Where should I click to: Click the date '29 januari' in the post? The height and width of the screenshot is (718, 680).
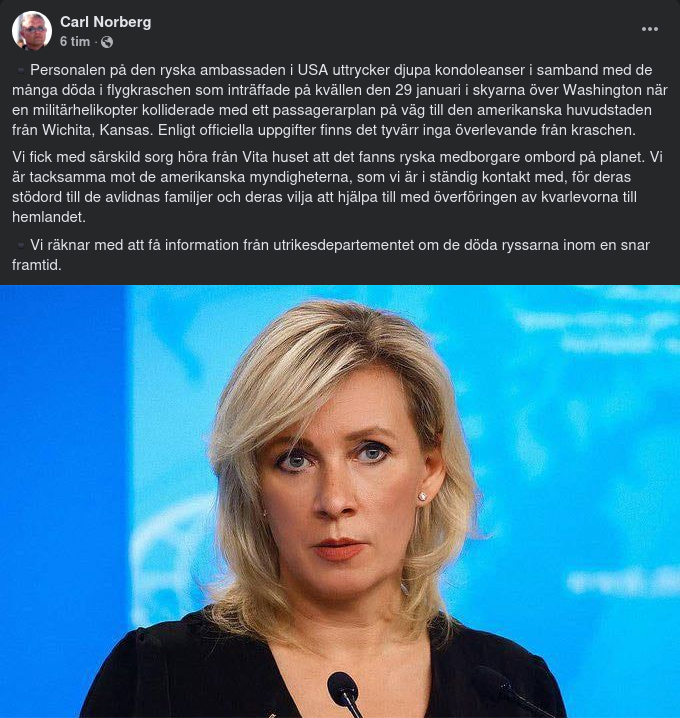click(427, 90)
